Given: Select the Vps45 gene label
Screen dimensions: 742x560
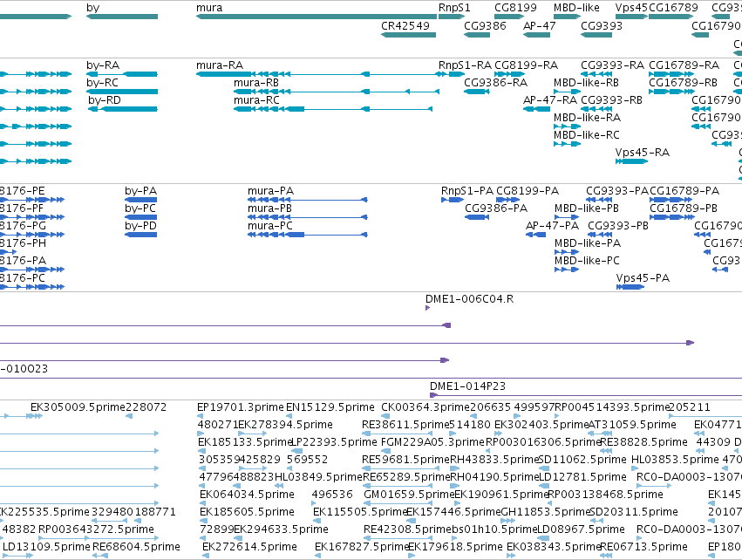Looking at the screenshot, I should tap(631, 8).
